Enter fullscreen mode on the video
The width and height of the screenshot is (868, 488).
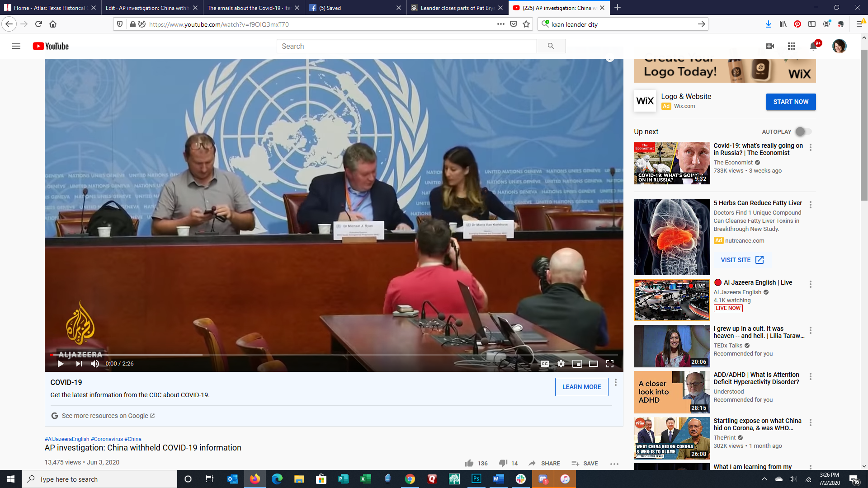click(609, 364)
